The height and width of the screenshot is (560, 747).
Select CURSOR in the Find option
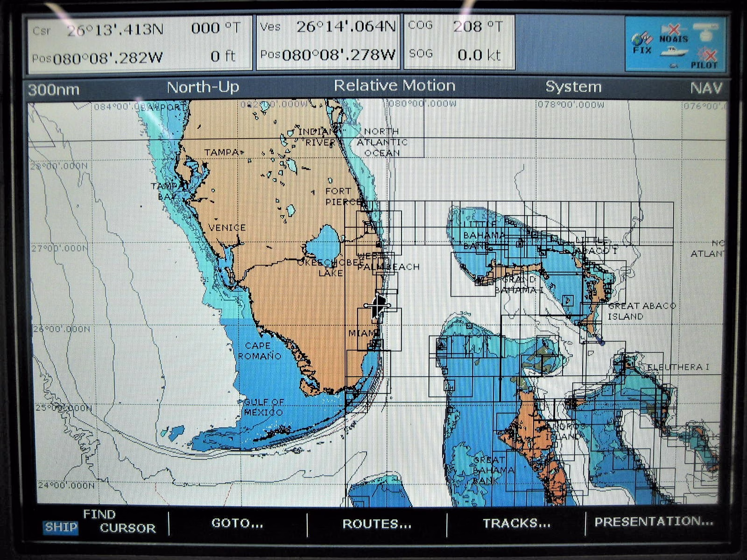point(127,528)
